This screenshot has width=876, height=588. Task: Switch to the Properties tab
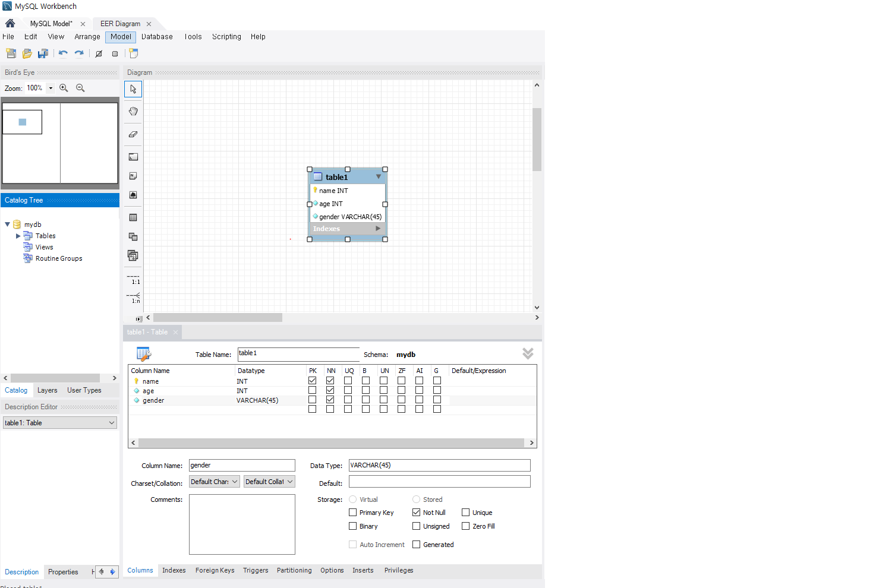63,572
